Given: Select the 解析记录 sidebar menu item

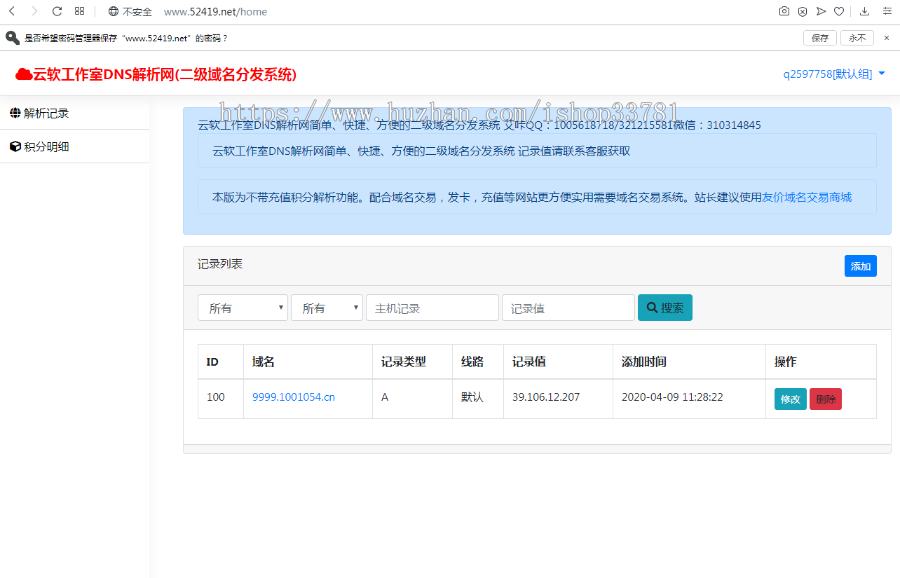Looking at the screenshot, I should tap(46, 112).
